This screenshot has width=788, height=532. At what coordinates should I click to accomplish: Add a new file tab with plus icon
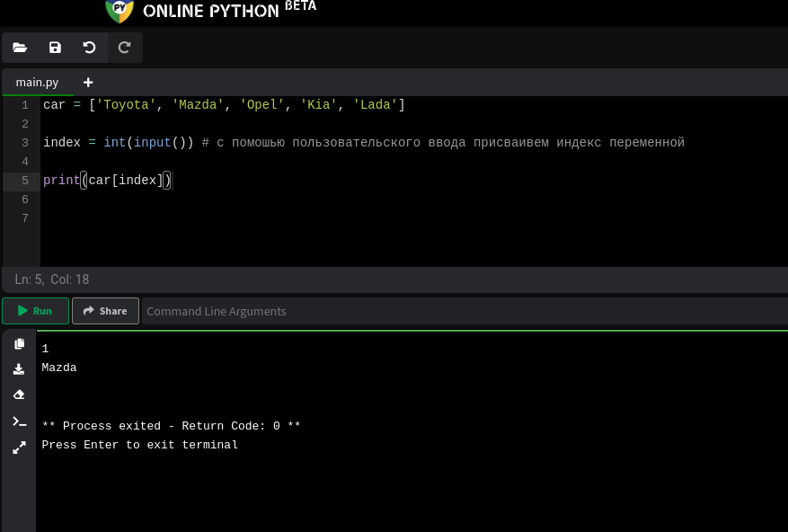[x=88, y=83]
